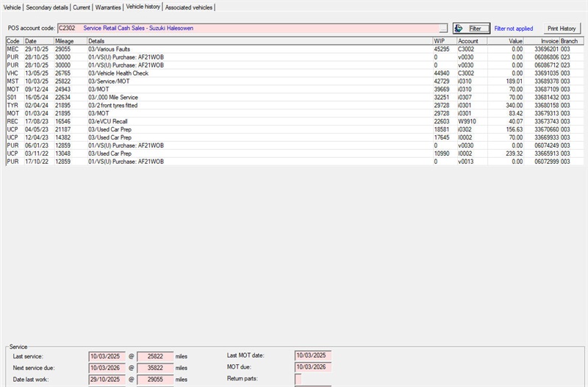Click the Value column header
This screenshot has height=387, width=588.
coord(514,41)
